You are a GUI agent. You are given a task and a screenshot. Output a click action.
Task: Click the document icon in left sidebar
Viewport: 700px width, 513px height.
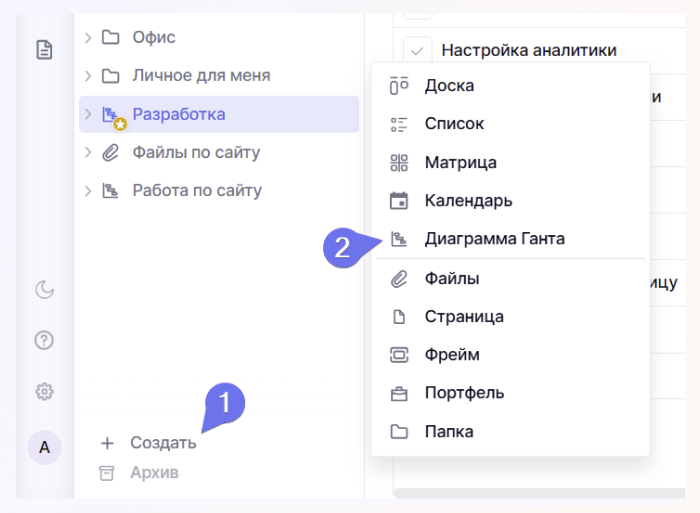(x=44, y=49)
